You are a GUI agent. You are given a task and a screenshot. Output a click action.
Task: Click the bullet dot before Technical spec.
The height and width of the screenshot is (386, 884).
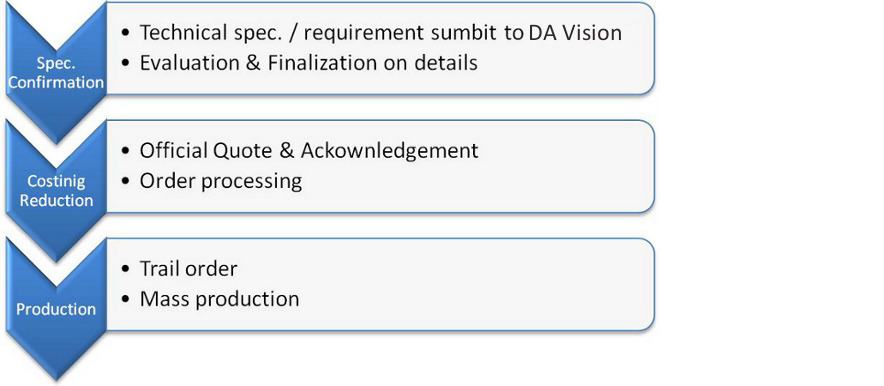(x=125, y=33)
